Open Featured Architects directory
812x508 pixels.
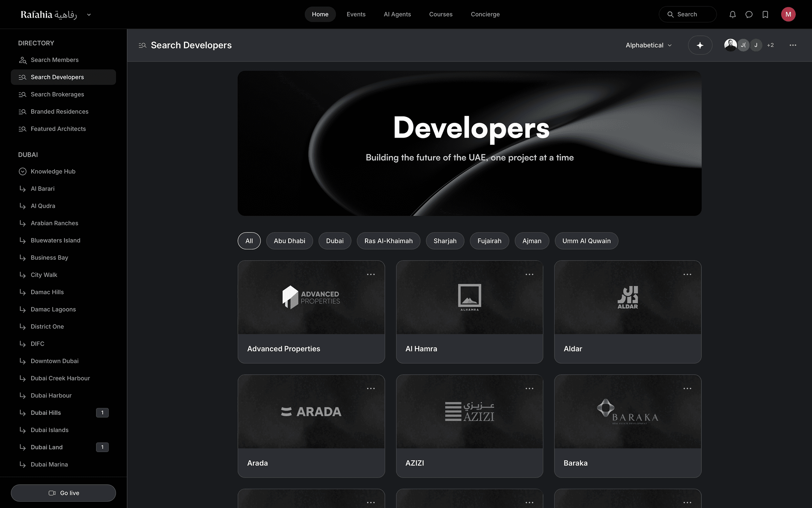coord(63,129)
